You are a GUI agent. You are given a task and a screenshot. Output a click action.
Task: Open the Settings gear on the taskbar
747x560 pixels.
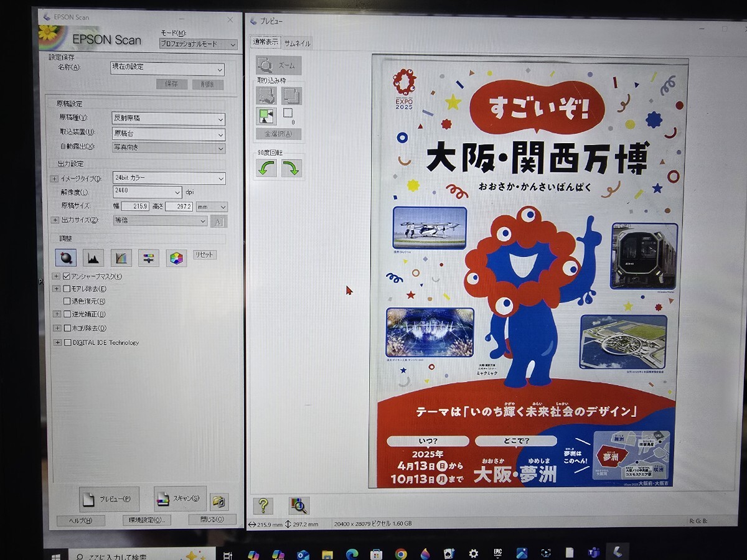(474, 553)
